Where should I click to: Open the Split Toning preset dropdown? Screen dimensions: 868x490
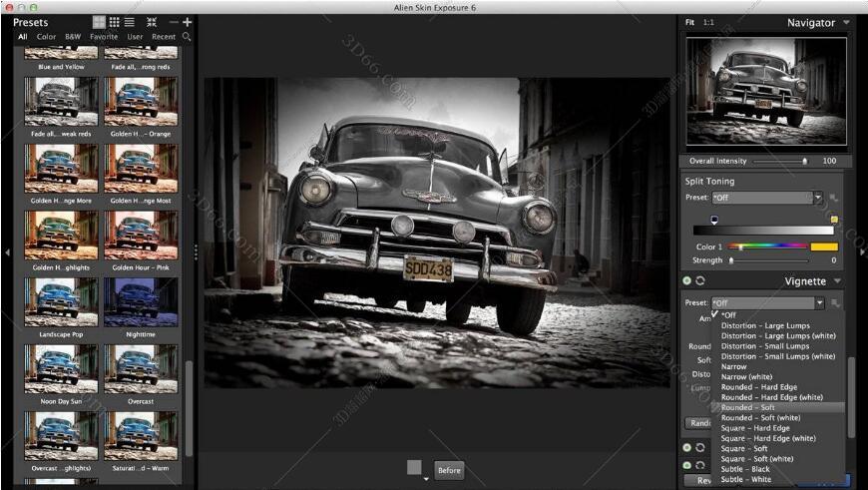pyautogui.click(x=817, y=198)
